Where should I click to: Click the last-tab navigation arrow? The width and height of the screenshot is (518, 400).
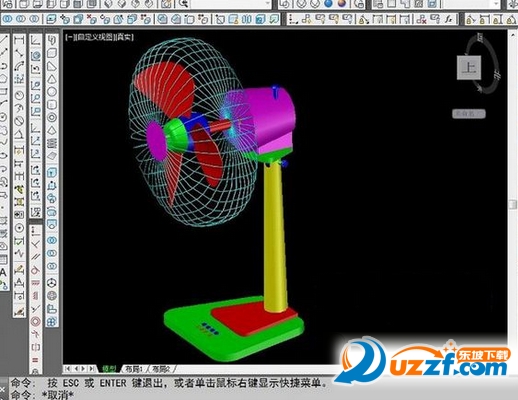pyautogui.click(x=91, y=369)
